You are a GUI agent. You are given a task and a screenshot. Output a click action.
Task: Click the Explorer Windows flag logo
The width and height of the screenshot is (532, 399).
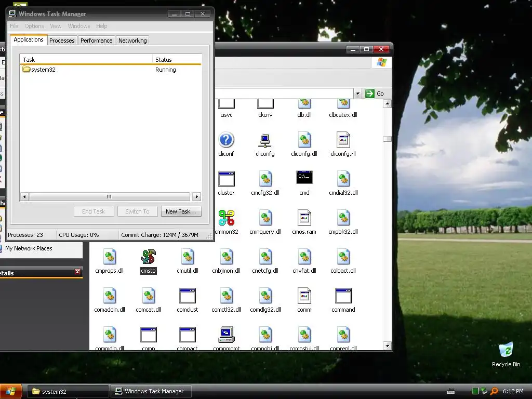click(382, 62)
